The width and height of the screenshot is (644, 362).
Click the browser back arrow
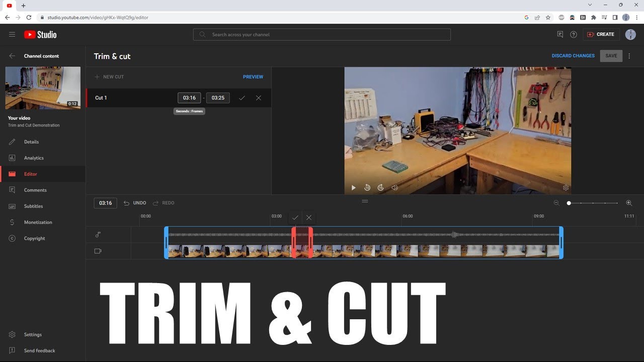7,17
